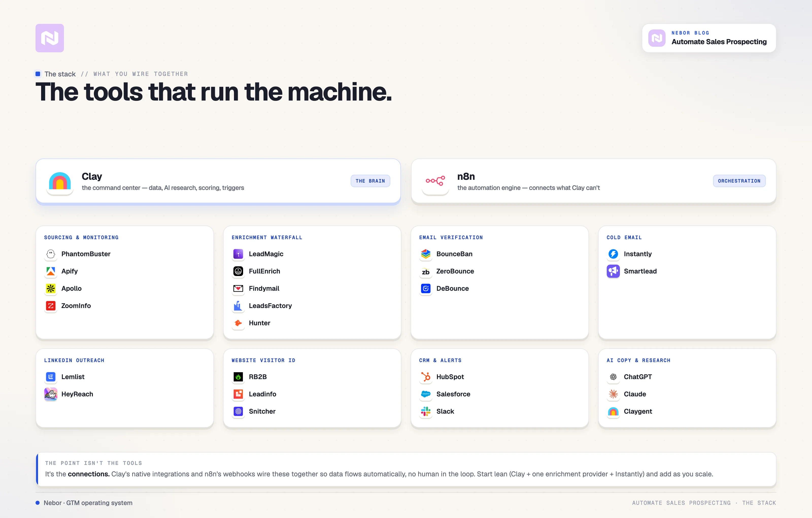Image resolution: width=812 pixels, height=518 pixels.
Task: Click the Claygent rainbow icon
Action: (x=613, y=411)
